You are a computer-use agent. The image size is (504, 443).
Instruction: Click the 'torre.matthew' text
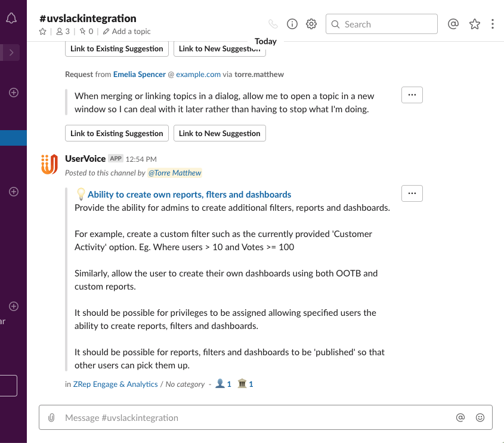click(x=259, y=74)
